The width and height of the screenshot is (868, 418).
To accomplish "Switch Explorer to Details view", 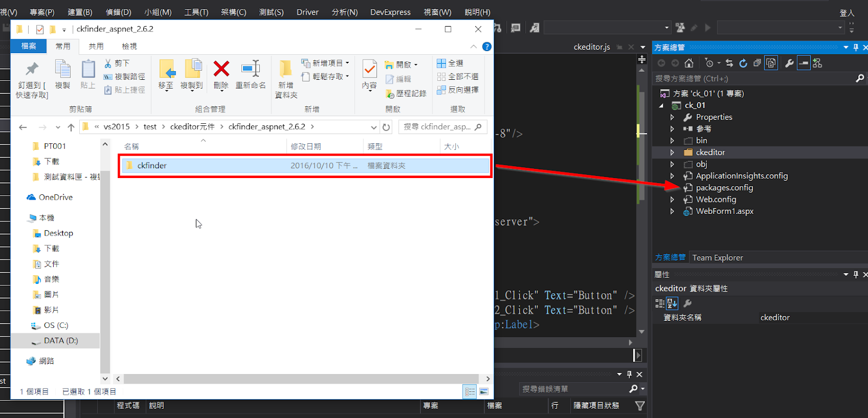I will [470, 391].
